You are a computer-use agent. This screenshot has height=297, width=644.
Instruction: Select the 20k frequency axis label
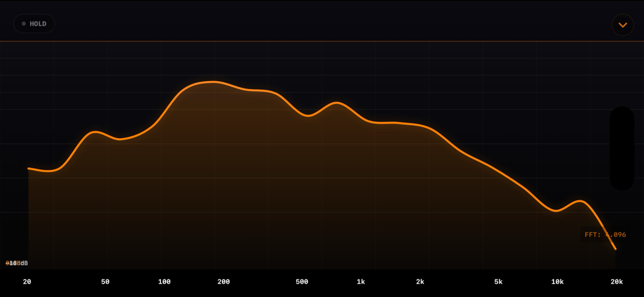pyautogui.click(x=616, y=282)
